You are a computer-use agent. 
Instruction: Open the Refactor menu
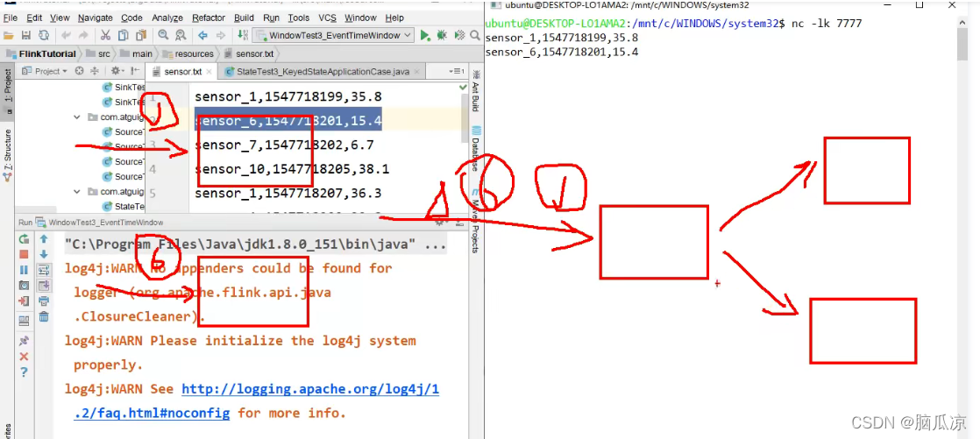point(209,18)
